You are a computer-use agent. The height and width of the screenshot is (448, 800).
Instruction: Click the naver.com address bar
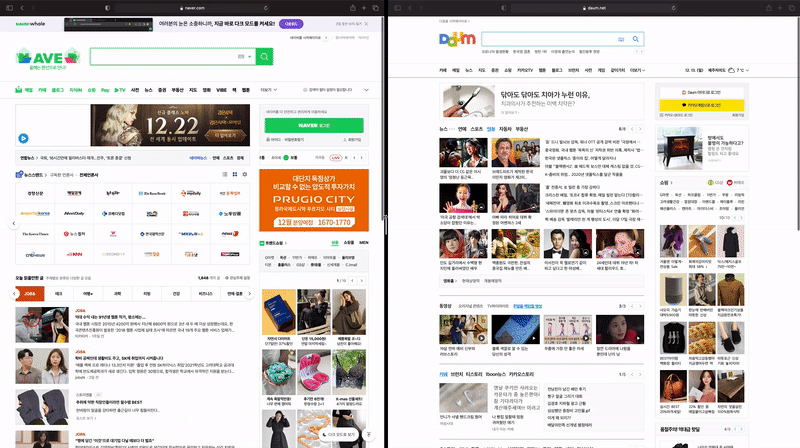(x=193, y=8)
